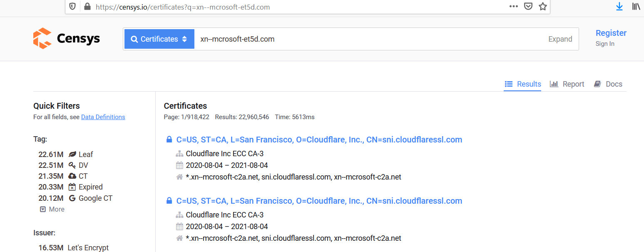Click the Register link in the top right

click(611, 32)
